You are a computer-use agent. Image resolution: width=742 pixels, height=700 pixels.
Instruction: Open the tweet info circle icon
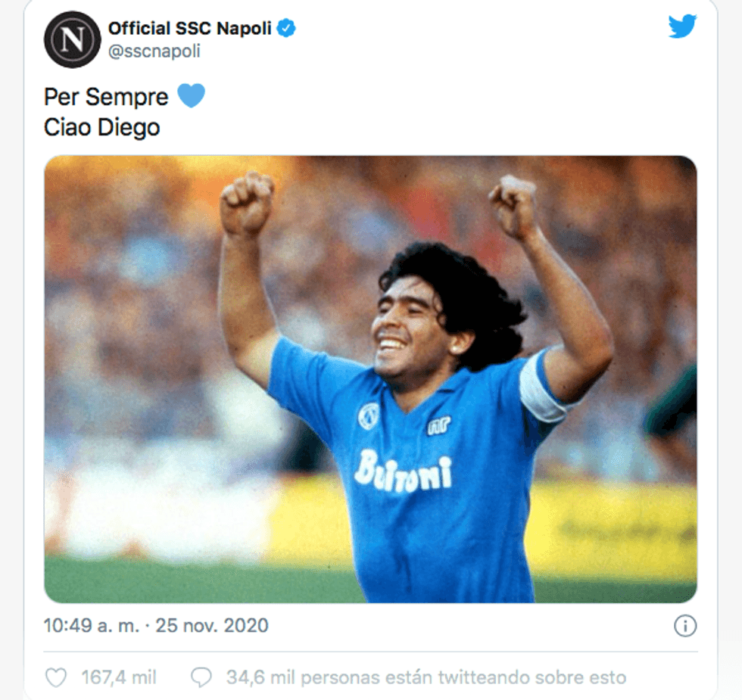tap(684, 626)
